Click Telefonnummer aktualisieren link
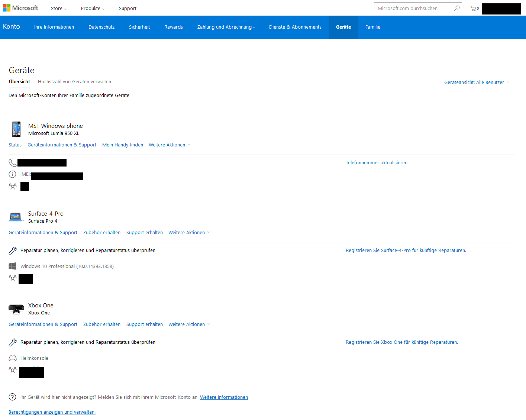526x420 pixels. (377, 163)
